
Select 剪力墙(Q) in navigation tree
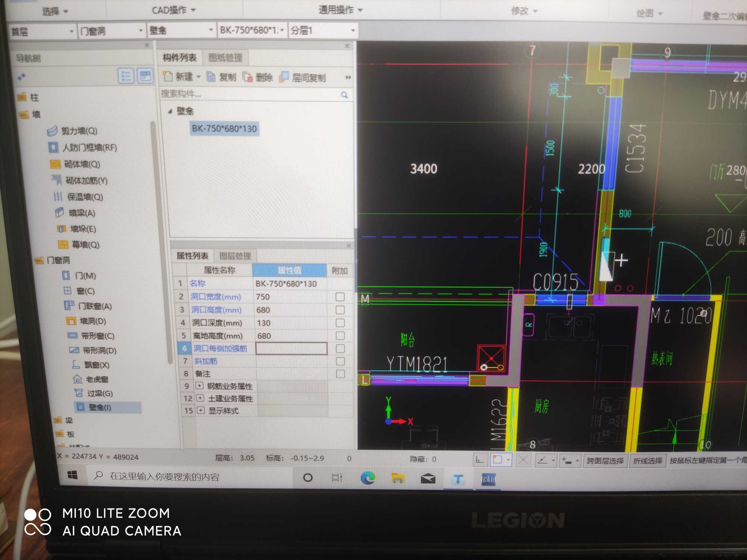pyautogui.click(x=72, y=131)
